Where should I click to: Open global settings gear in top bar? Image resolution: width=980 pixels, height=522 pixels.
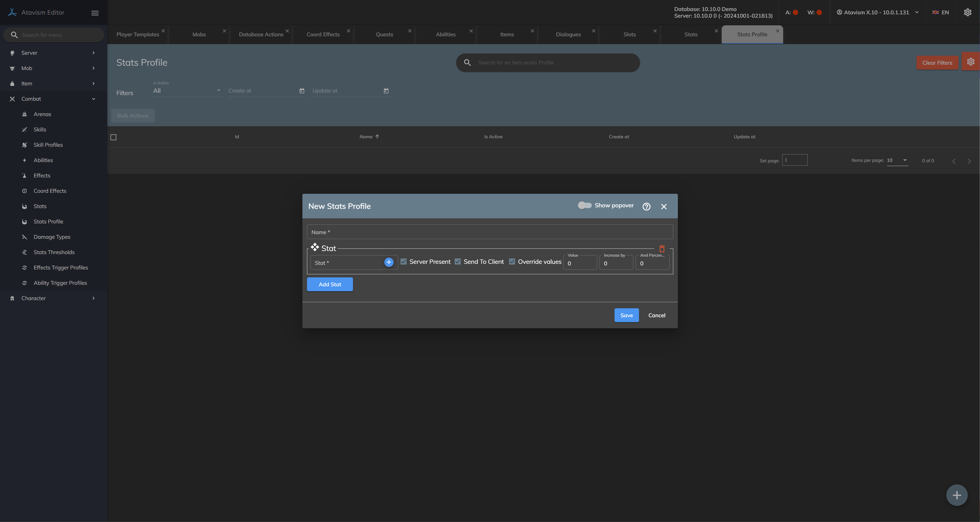click(967, 13)
